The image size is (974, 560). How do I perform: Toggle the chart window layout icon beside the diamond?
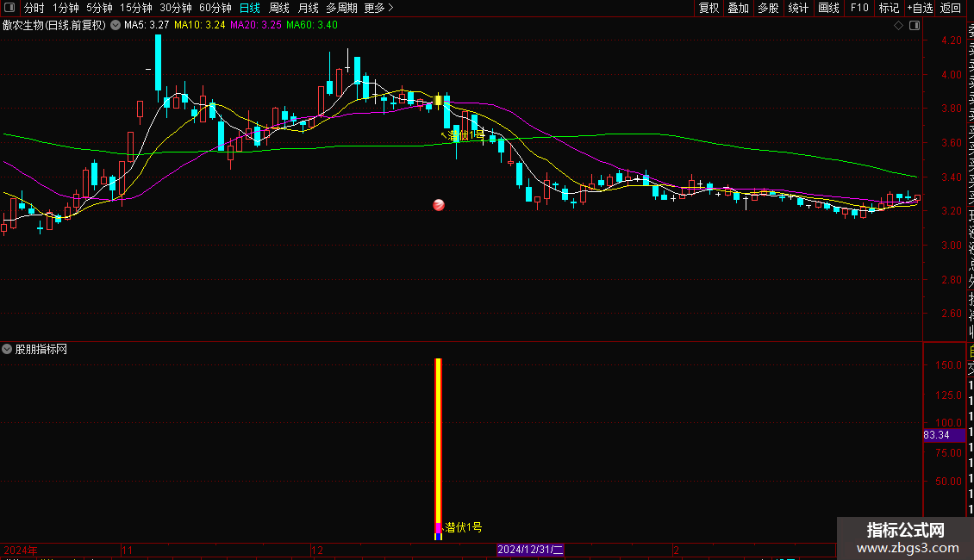tap(915, 26)
